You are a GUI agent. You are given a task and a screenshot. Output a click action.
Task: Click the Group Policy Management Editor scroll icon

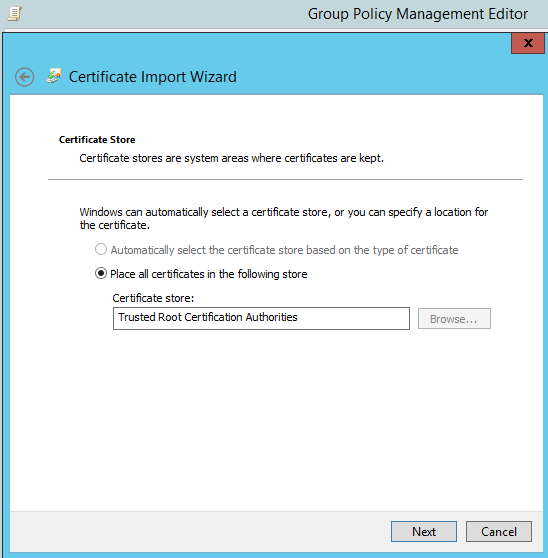15,14
